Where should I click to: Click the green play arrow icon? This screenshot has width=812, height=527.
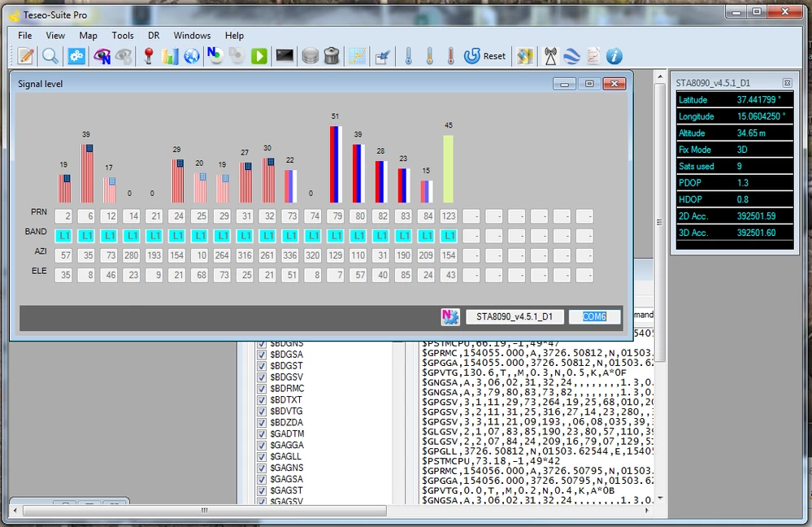coord(259,56)
